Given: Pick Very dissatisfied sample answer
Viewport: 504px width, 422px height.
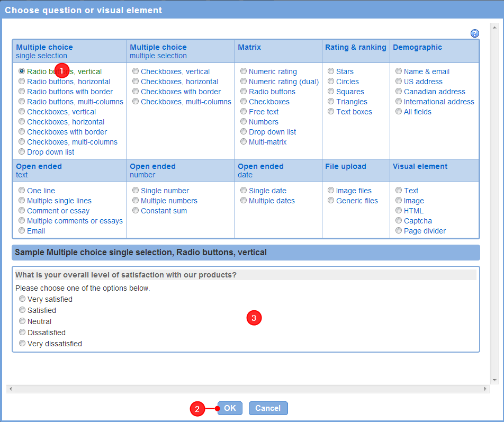Looking at the screenshot, I should 22,343.
